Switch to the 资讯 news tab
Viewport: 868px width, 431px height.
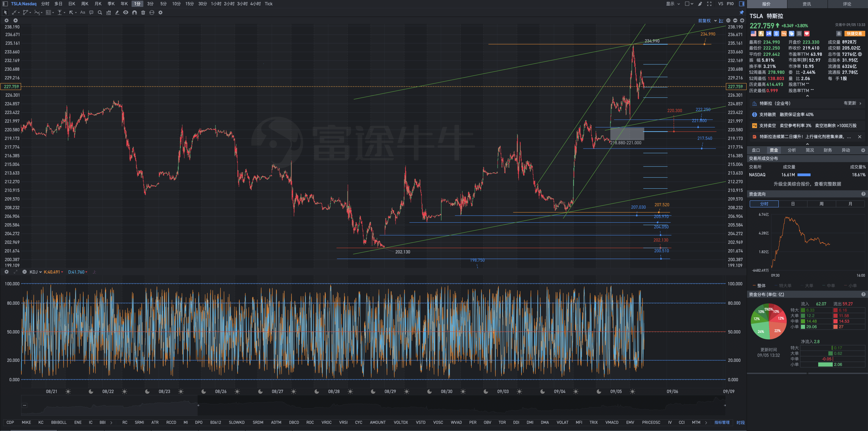pyautogui.click(x=807, y=4)
